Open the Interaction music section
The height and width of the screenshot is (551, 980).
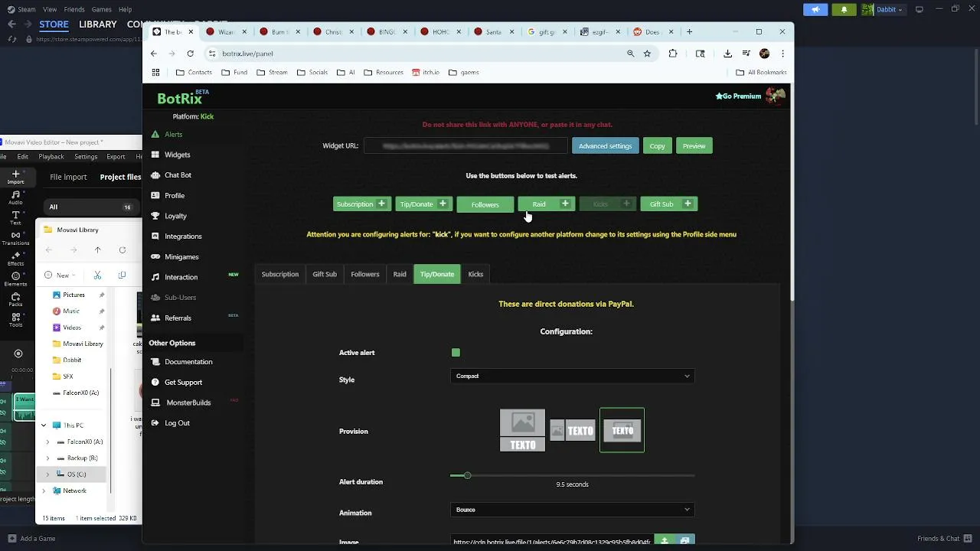[x=181, y=277]
